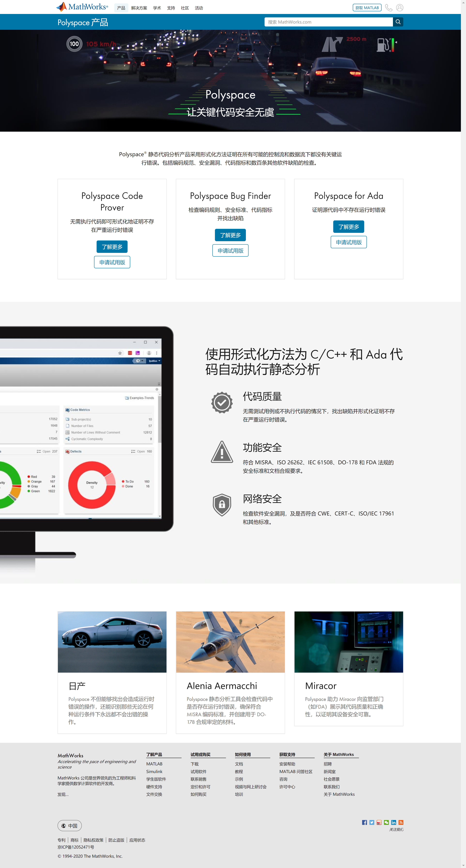The width and height of the screenshot is (466, 868).
Task: Open the Polyspace for Ada card title
Action: pos(349,196)
